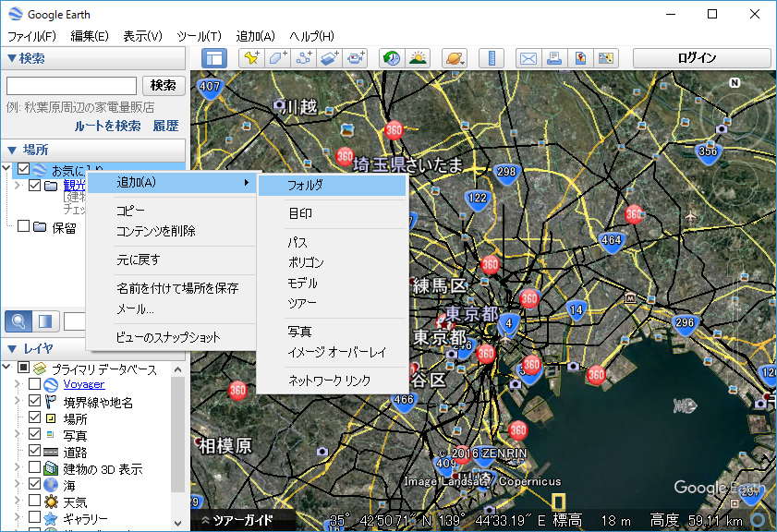Click the add path toolbar icon
Image resolution: width=777 pixels, height=532 pixels.
(303, 58)
